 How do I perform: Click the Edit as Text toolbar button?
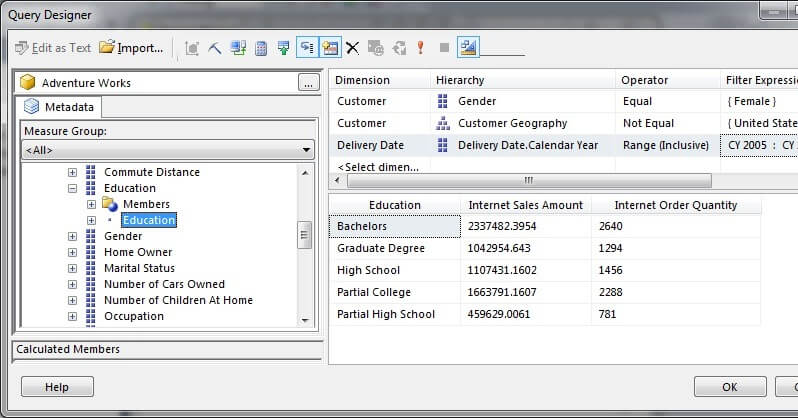(x=53, y=48)
